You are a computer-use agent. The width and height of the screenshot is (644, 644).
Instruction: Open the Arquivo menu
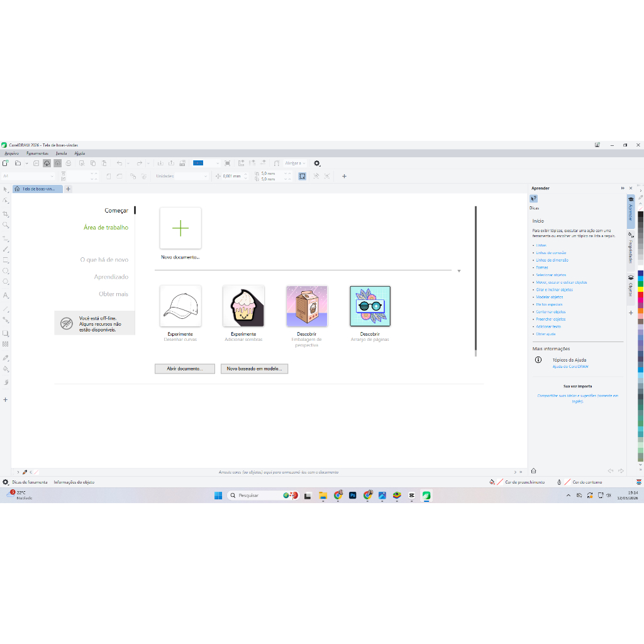(x=12, y=153)
